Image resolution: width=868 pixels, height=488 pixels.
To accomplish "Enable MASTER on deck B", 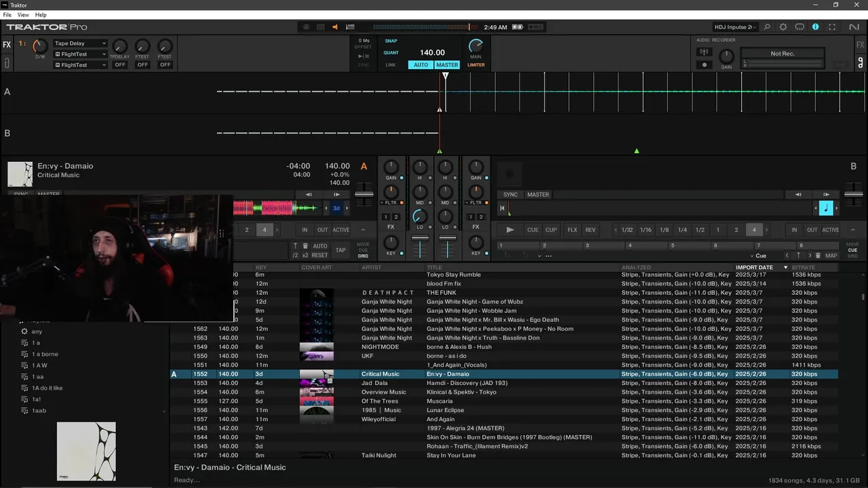I will click(x=538, y=195).
